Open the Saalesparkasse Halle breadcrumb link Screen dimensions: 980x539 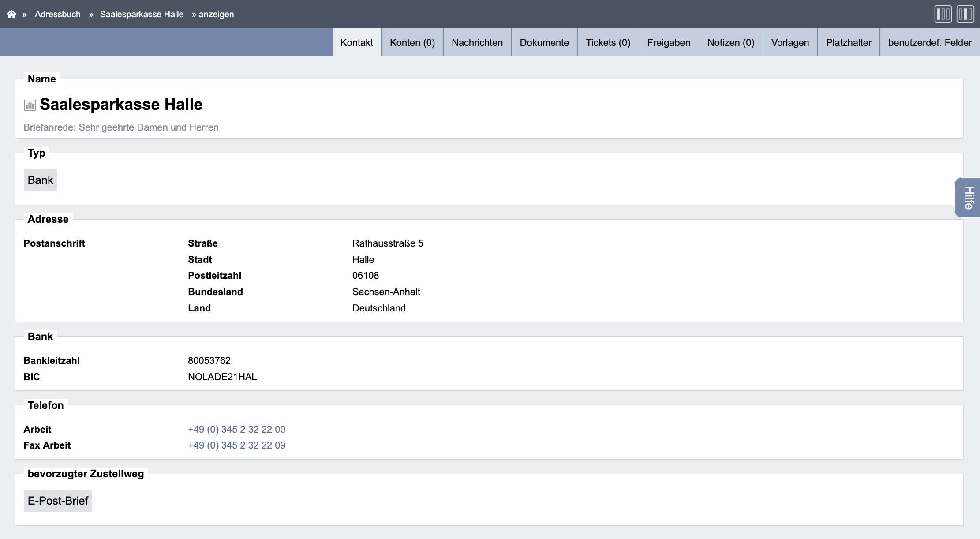point(142,14)
